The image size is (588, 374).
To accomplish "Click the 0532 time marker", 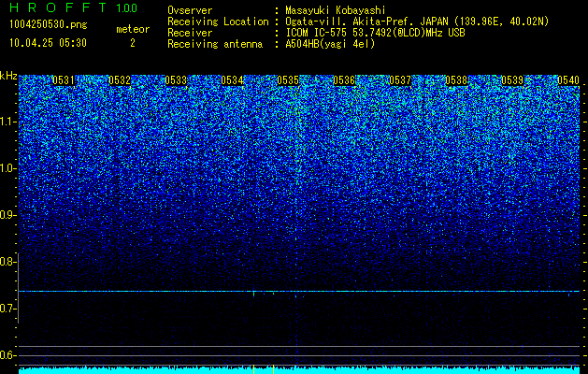I will click(120, 80).
